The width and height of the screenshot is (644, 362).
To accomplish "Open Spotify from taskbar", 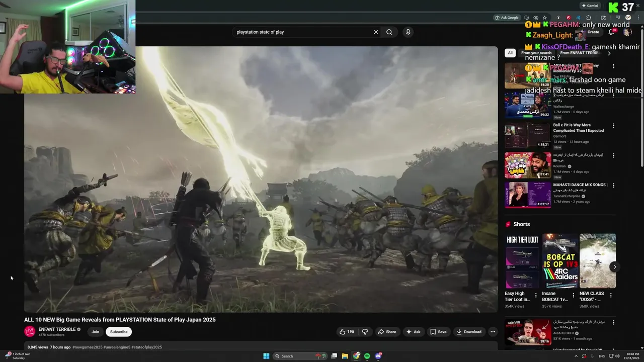I will pyautogui.click(x=367, y=356).
